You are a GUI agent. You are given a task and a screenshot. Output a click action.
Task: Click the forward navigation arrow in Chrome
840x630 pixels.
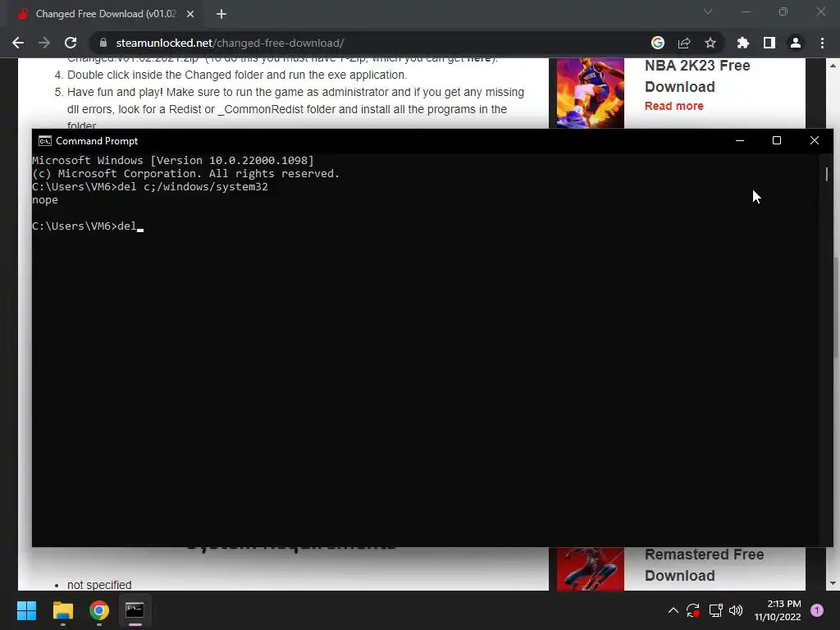click(x=44, y=43)
